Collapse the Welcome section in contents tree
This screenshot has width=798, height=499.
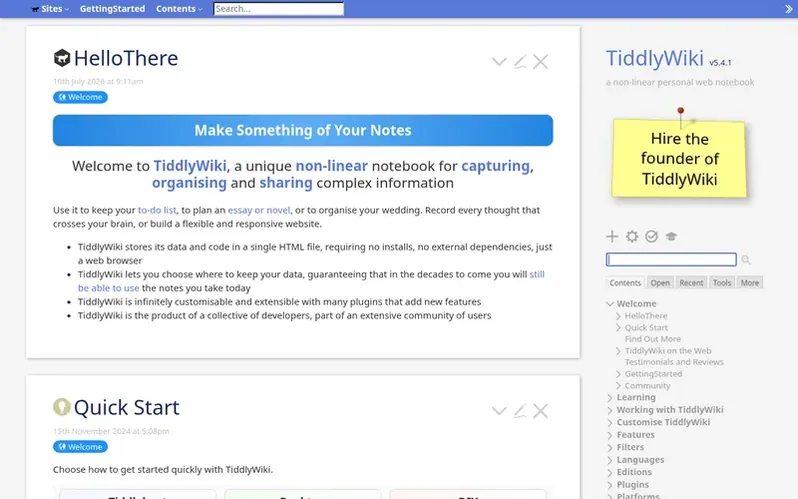pyautogui.click(x=610, y=303)
